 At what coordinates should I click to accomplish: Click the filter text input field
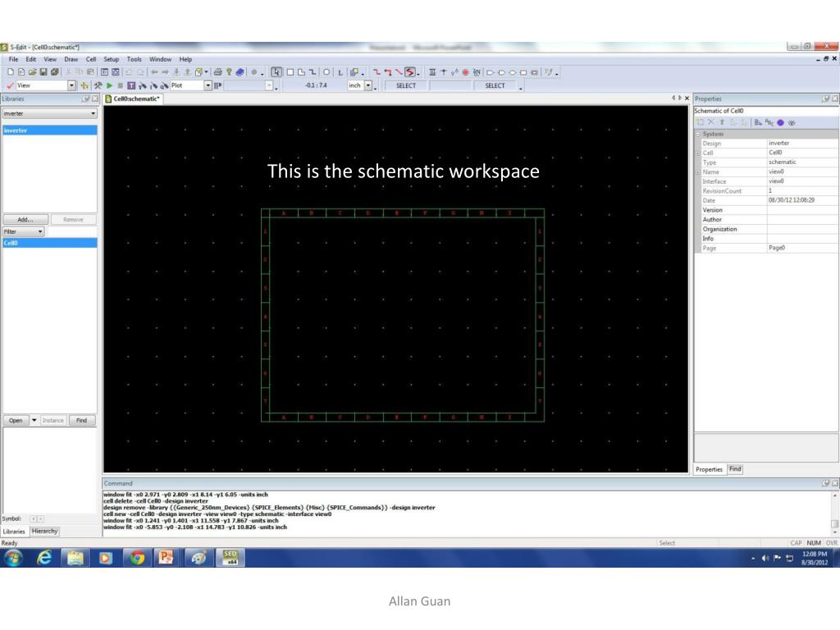click(72, 231)
